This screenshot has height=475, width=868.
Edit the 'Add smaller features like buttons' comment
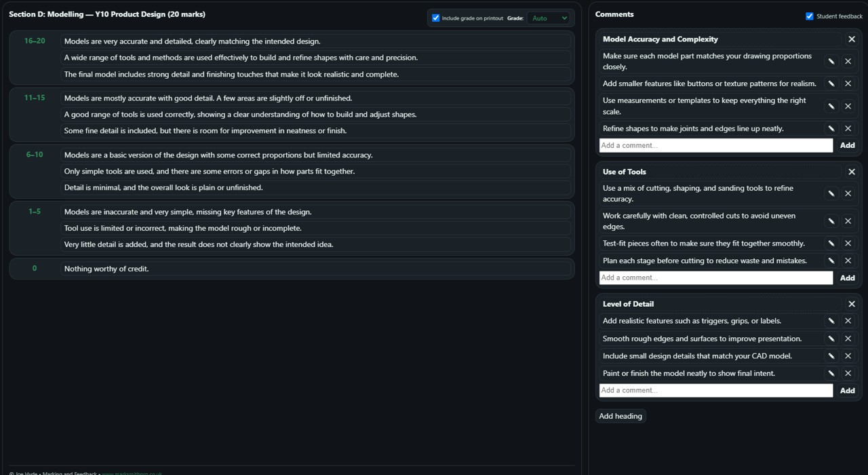point(831,83)
